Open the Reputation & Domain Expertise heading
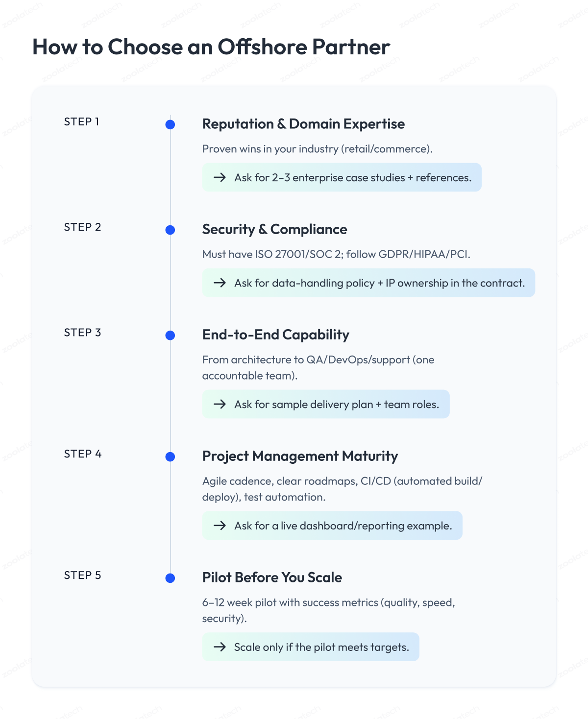Screen dimensions: 588x719 click(303, 124)
